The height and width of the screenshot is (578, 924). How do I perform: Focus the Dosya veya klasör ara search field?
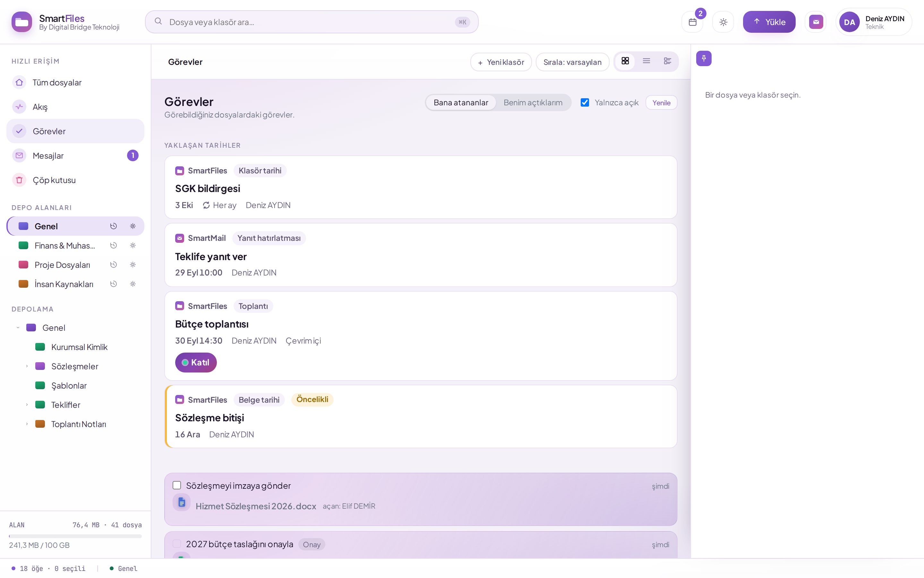tap(312, 22)
